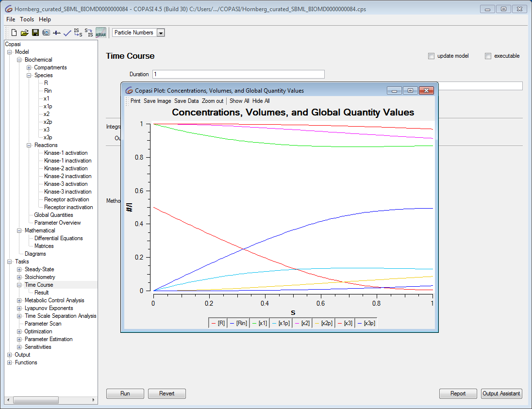Select Receptor inactivation in the tree

point(68,207)
